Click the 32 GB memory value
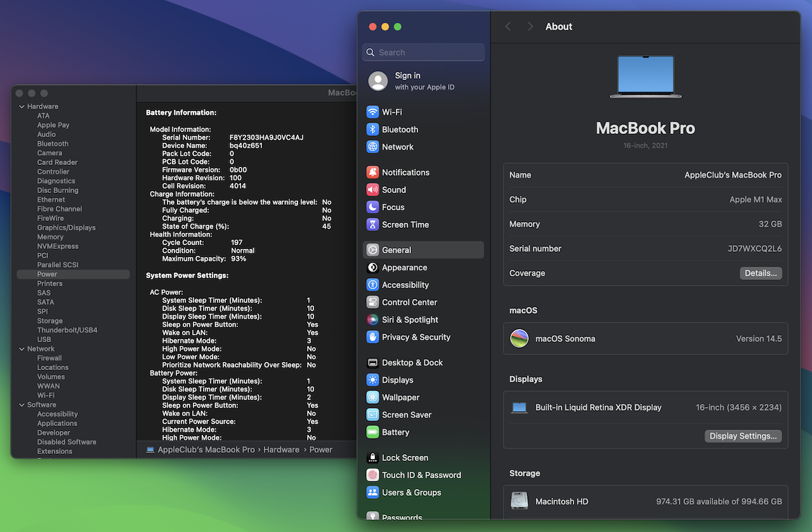Screen dimensions: 812x532 [770, 224]
